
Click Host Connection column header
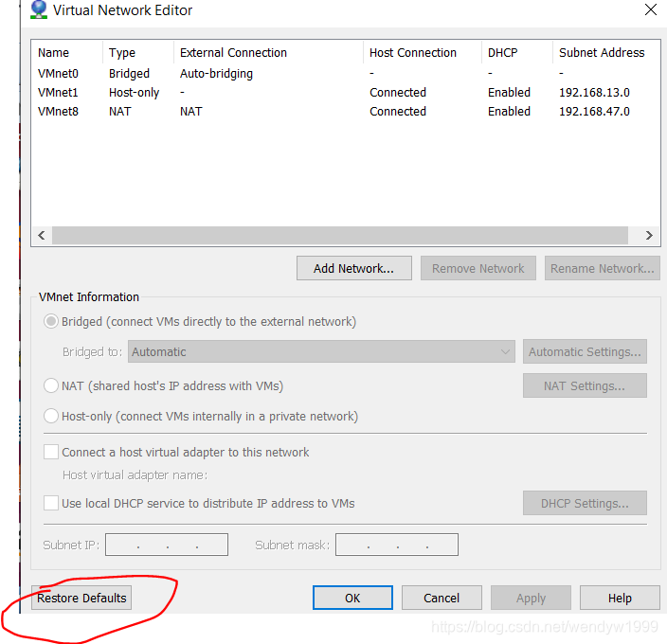point(423,52)
